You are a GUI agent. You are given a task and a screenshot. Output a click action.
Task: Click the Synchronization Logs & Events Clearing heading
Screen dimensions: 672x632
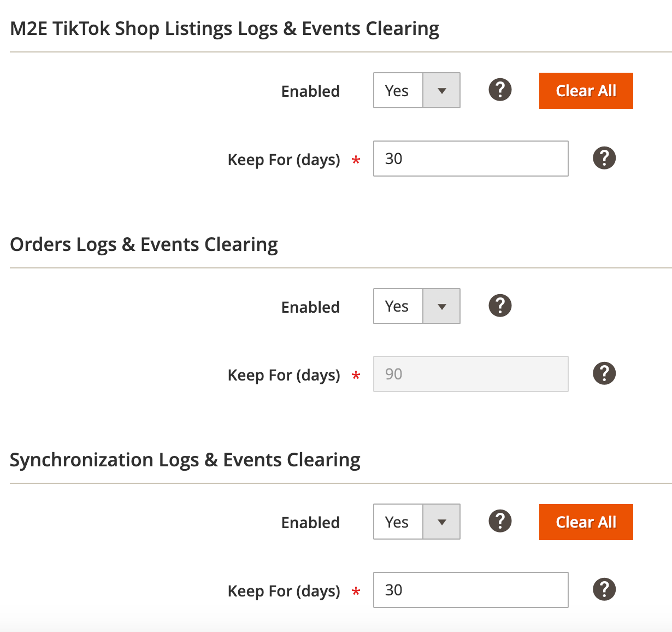[x=185, y=460]
